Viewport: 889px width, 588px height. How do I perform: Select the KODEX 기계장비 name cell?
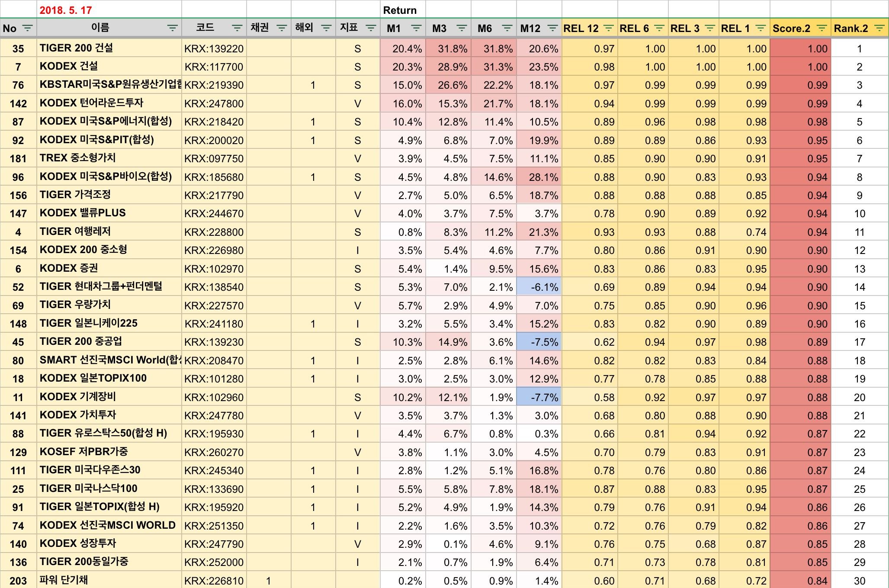click(109, 397)
